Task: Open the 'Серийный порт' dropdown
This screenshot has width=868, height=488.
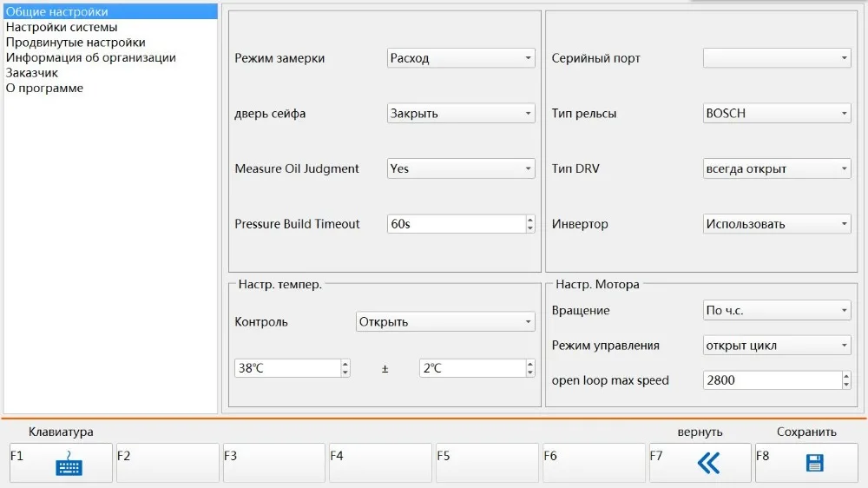Action: [777, 58]
